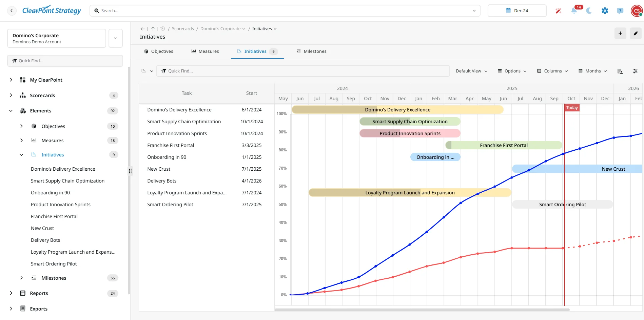The height and width of the screenshot is (320, 644).
Task: Open the Columns dropdown
Action: tap(552, 71)
